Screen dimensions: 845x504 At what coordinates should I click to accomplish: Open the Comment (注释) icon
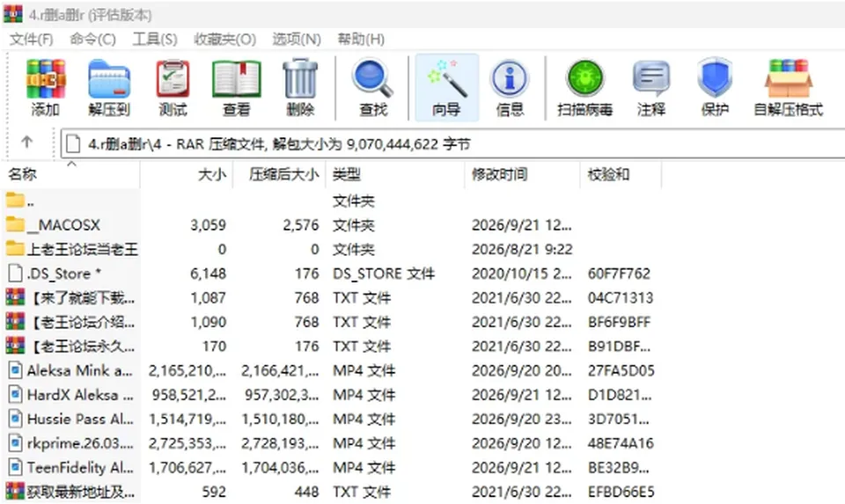click(651, 79)
